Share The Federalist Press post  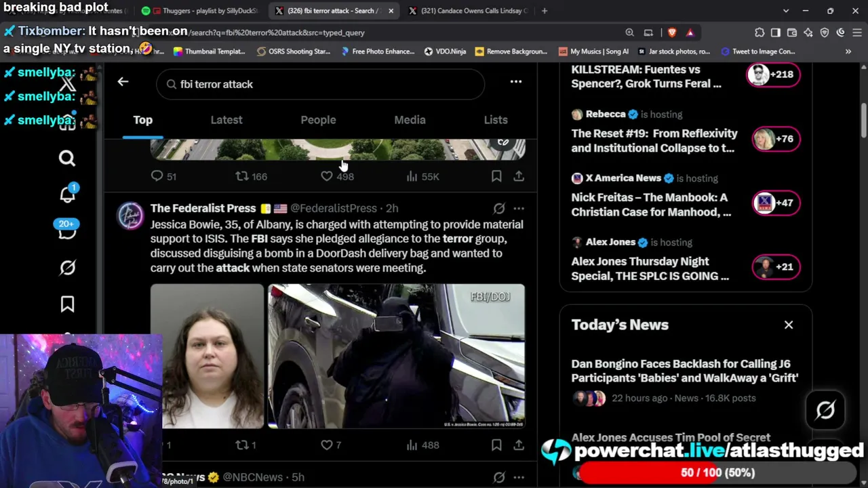[519, 445]
